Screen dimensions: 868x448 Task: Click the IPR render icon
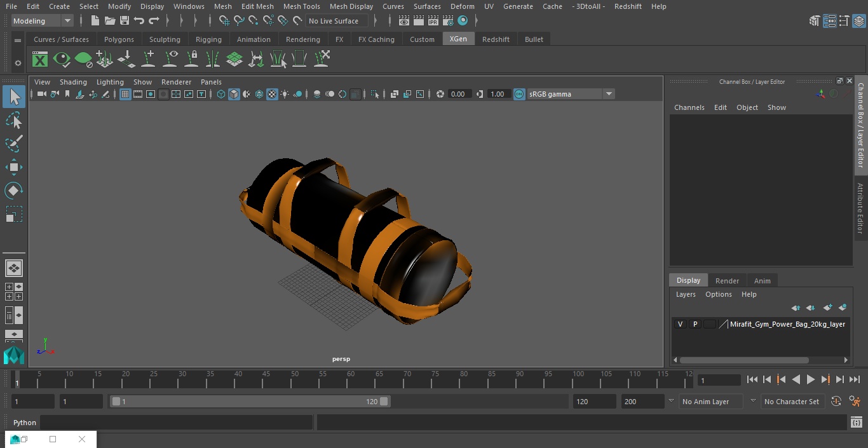click(x=433, y=21)
